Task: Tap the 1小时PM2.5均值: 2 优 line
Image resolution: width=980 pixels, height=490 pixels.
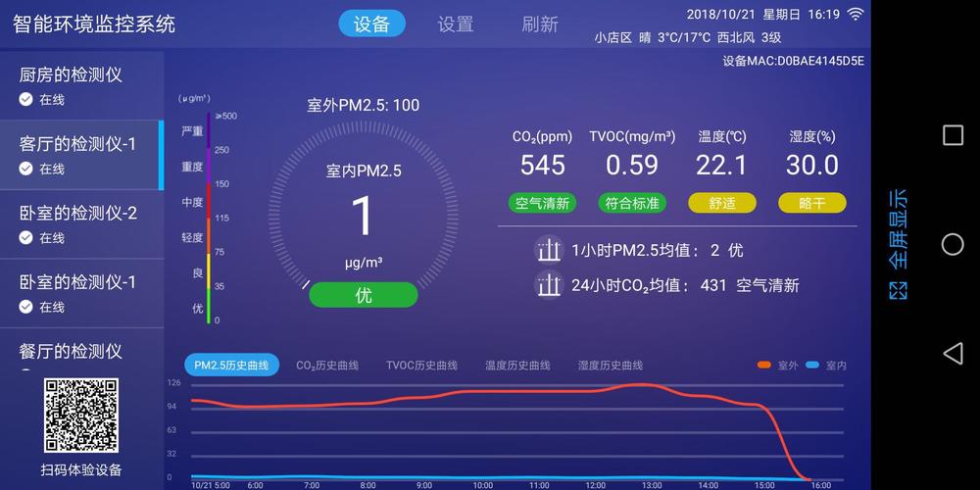Action: (657, 251)
